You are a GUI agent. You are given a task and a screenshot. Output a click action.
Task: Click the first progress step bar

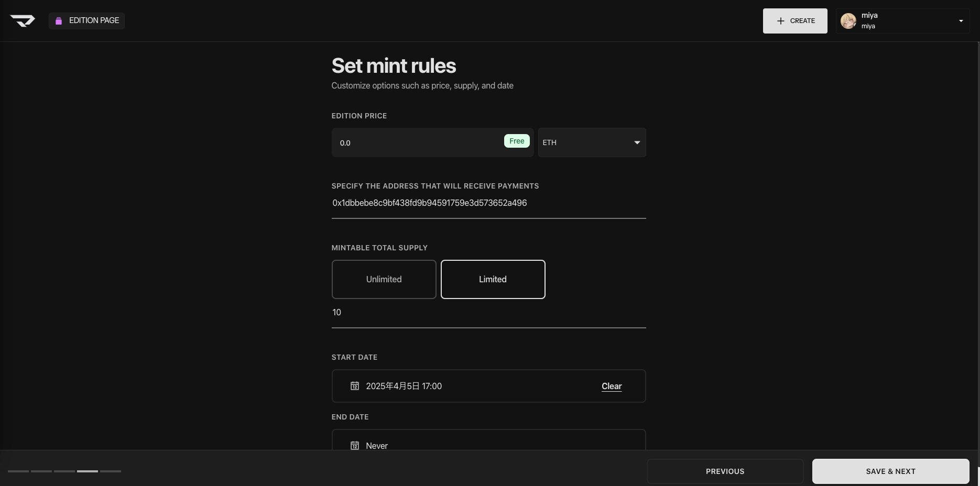(18, 471)
